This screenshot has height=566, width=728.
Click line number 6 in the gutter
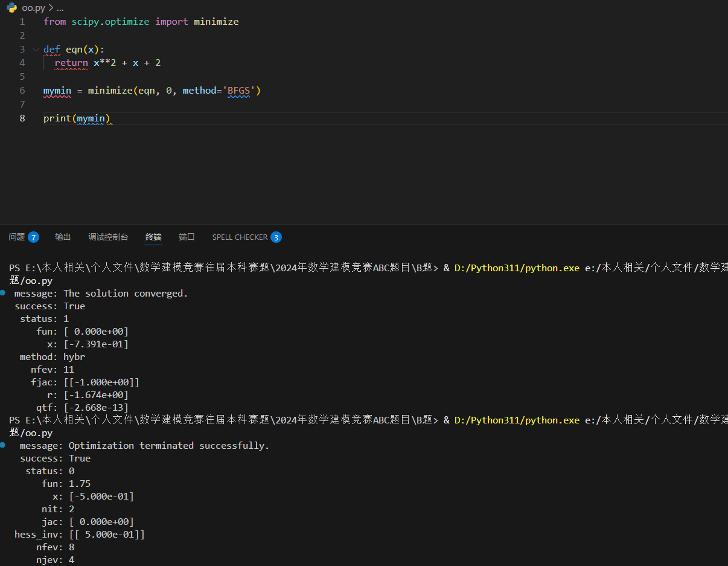tap(22, 91)
